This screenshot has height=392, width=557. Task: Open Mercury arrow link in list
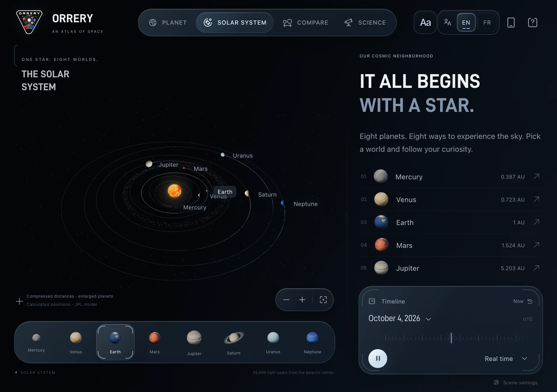click(537, 176)
